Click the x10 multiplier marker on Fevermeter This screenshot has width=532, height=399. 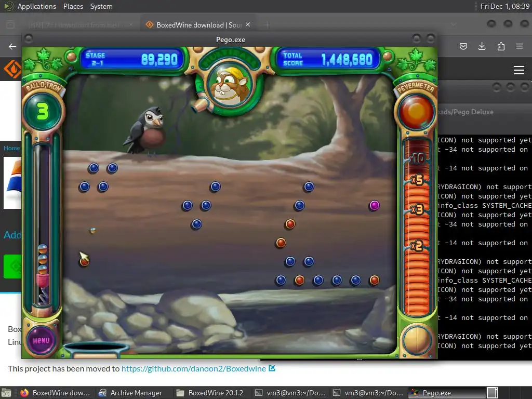tap(417, 158)
